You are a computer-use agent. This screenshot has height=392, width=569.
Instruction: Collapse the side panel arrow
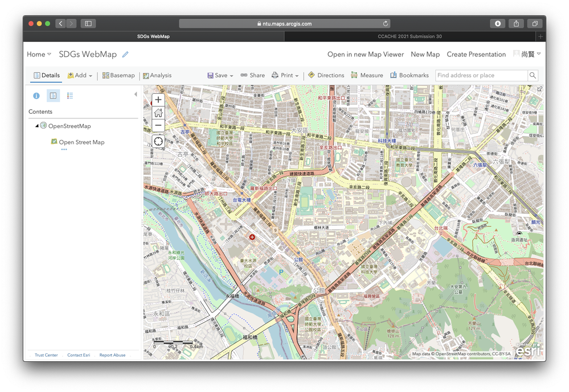pos(136,94)
